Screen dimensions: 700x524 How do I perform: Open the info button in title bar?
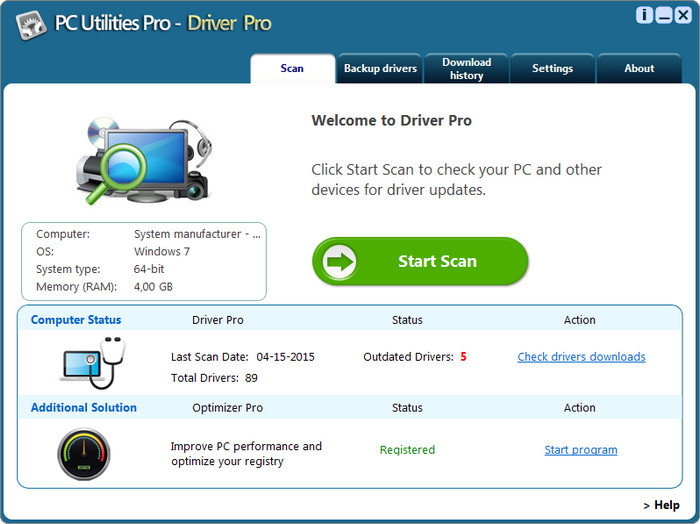tap(644, 15)
